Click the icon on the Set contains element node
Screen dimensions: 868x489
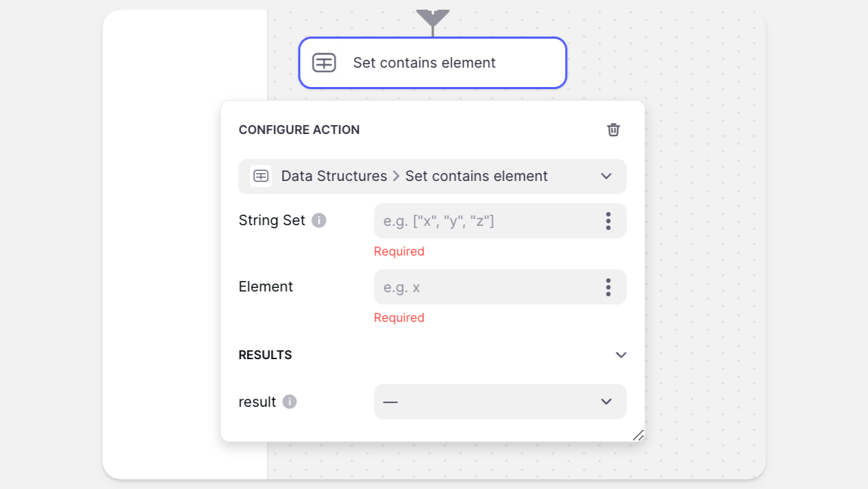324,63
